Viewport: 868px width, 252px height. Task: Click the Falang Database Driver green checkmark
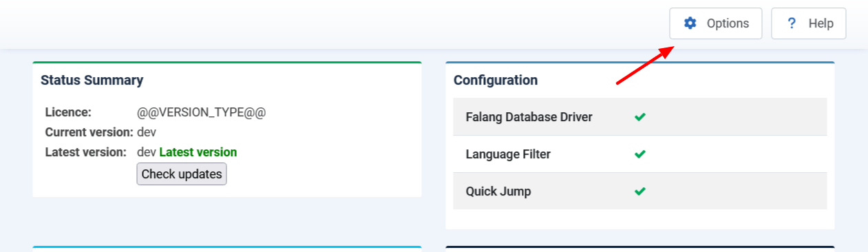(640, 117)
